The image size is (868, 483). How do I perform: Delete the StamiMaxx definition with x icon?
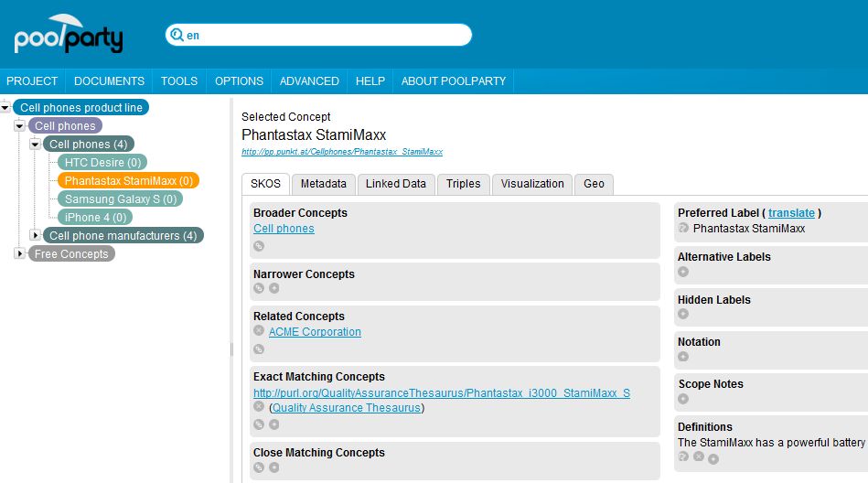pos(699,456)
